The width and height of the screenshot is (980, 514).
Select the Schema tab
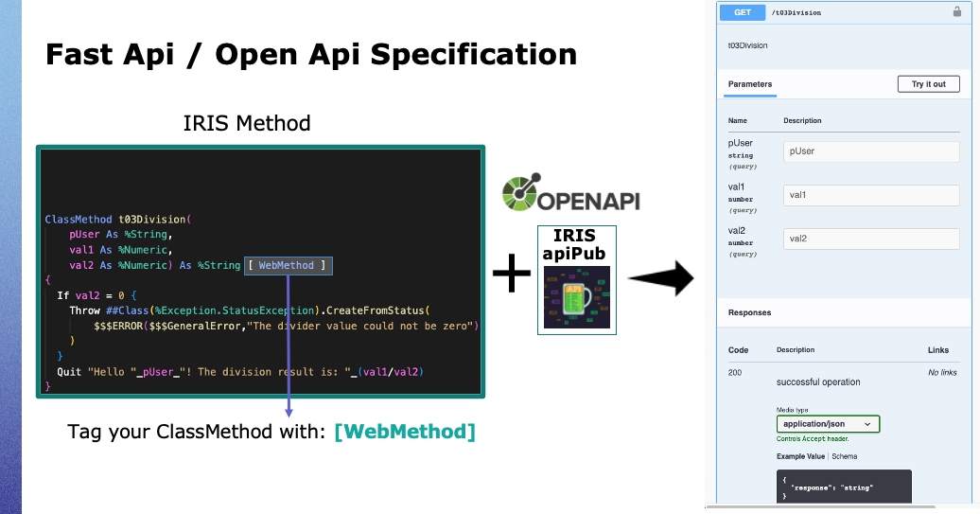point(844,456)
